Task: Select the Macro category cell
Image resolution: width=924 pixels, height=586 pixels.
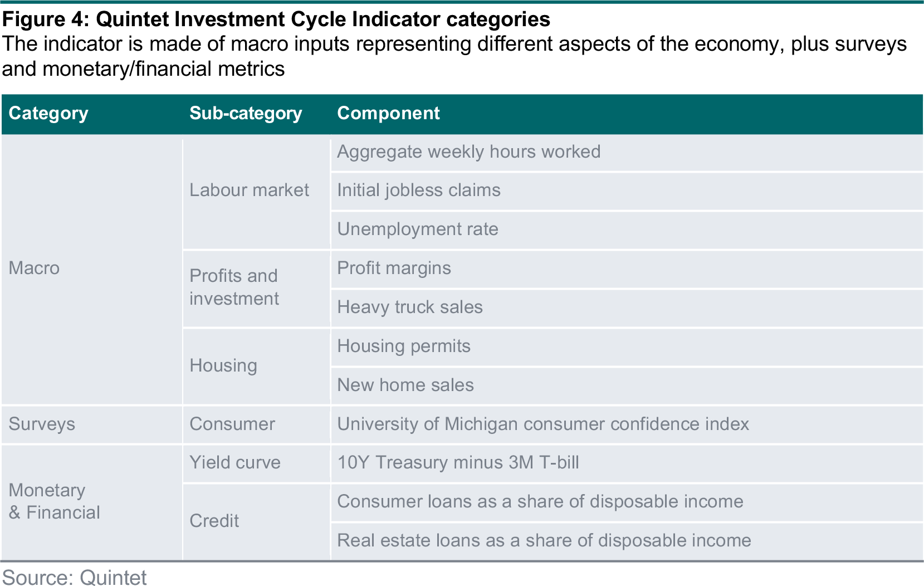Action: point(91,268)
